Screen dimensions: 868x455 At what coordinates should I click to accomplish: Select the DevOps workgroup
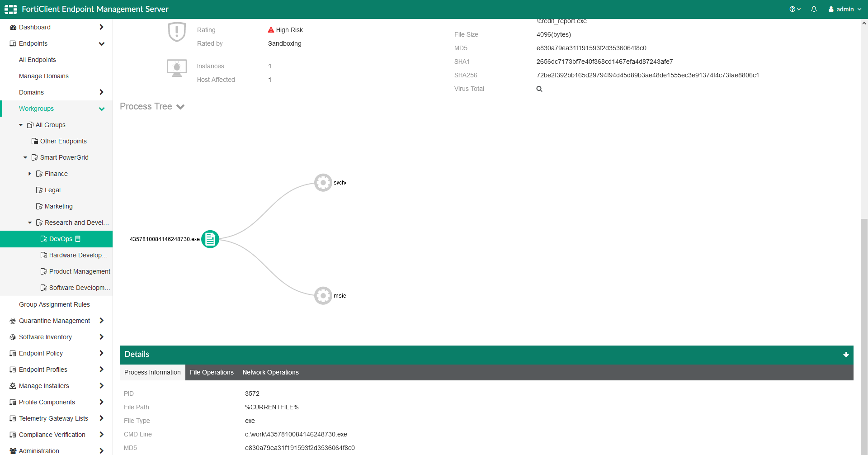click(x=56, y=239)
